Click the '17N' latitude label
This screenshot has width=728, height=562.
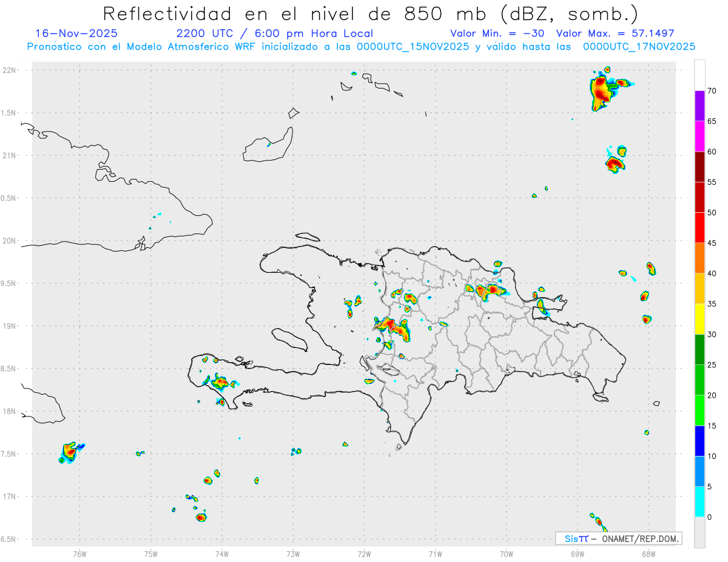click(10, 497)
